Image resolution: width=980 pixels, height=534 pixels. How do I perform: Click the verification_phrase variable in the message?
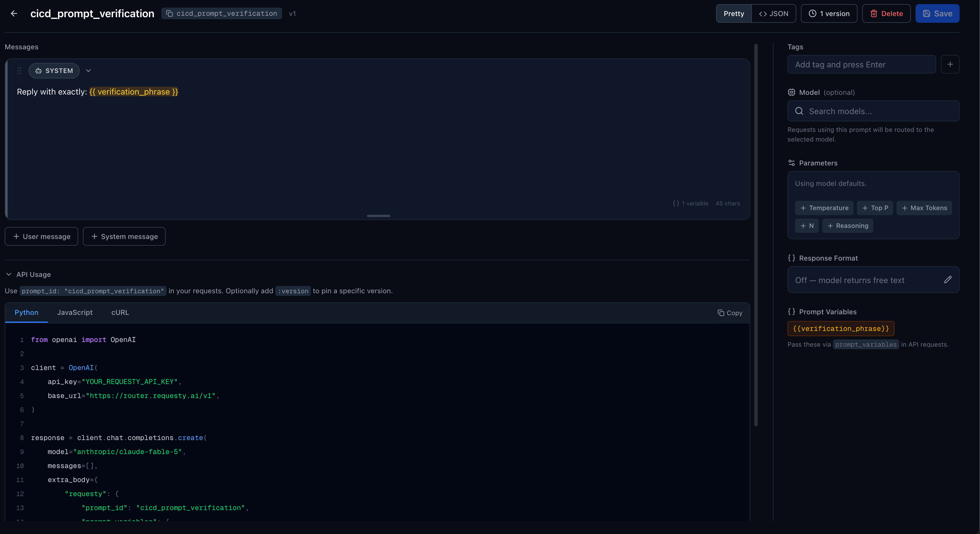click(x=134, y=92)
